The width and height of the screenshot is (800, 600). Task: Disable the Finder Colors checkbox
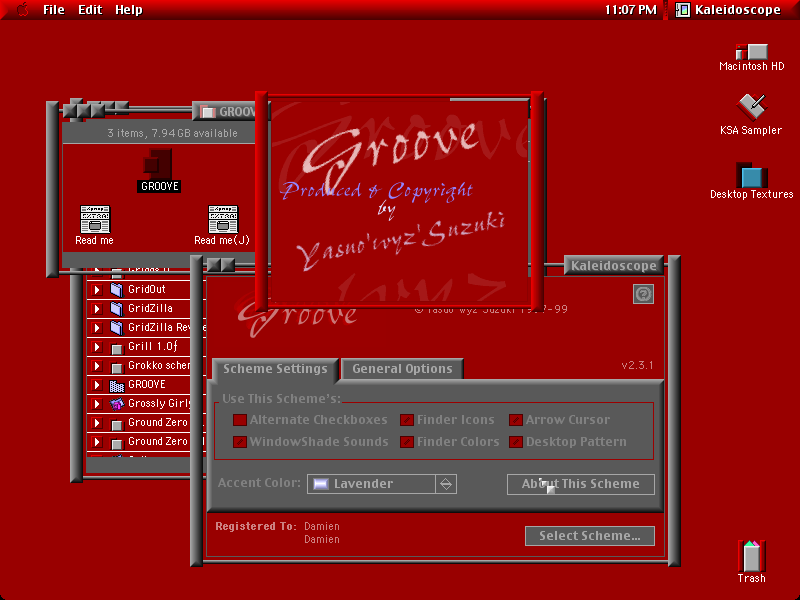click(407, 442)
